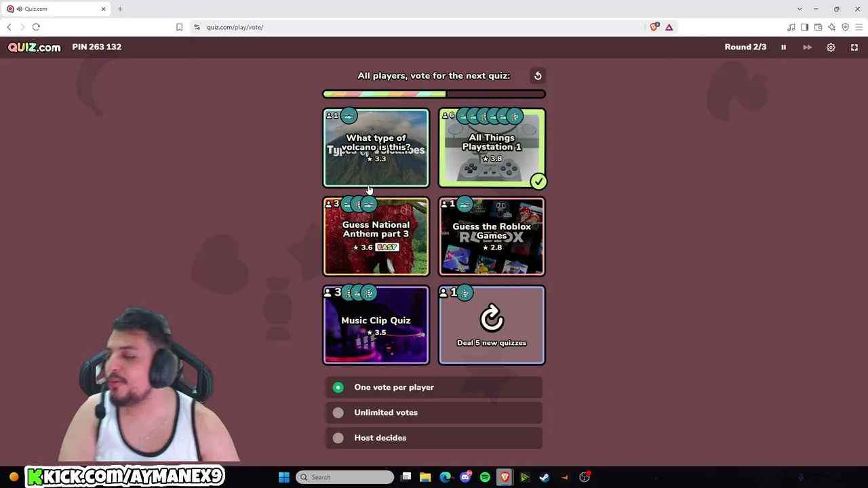868x488 pixels.
Task: Vote for Guess the Roblox Games quiz
Action: 492,237
